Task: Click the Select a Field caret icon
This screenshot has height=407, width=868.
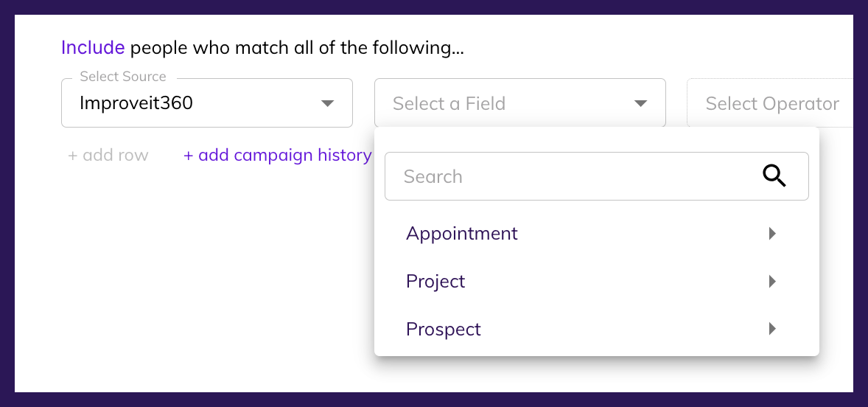Action: pyautogui.click(x=640, y=104)
